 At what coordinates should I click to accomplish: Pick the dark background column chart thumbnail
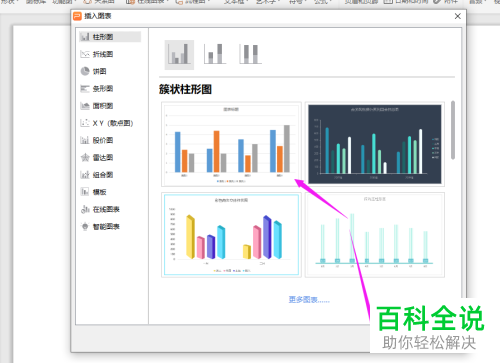375,144
